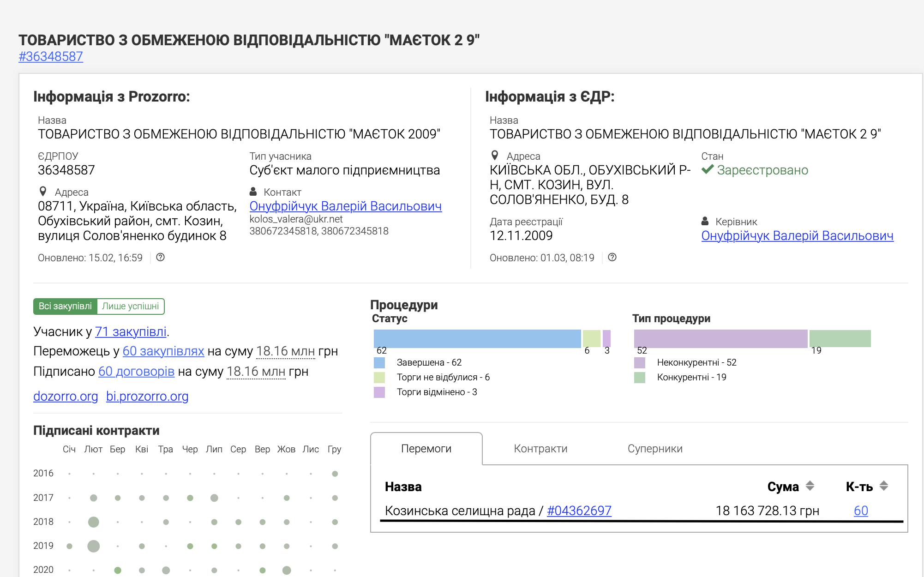Click blue Завершена status bar segment
The height and width of the screenshot is (577, 924).
(477, 338)
